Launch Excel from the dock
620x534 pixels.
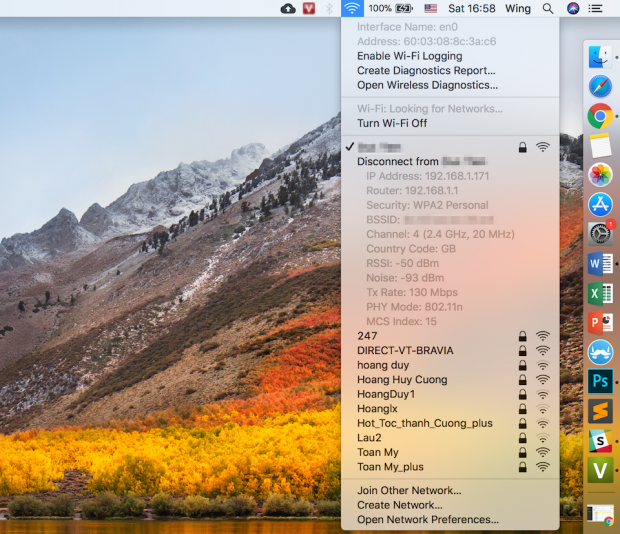pyautogui.click(x=600, y=294)
